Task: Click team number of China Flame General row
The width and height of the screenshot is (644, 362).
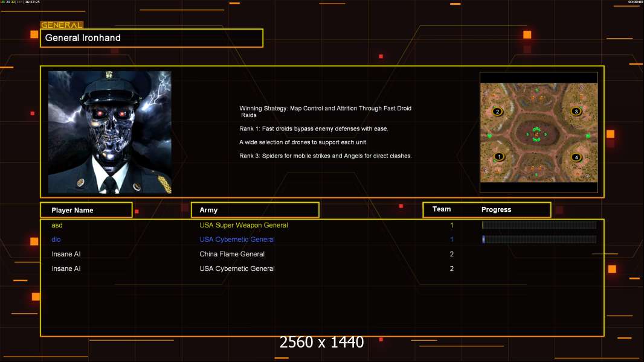Action: click(452, 254)
